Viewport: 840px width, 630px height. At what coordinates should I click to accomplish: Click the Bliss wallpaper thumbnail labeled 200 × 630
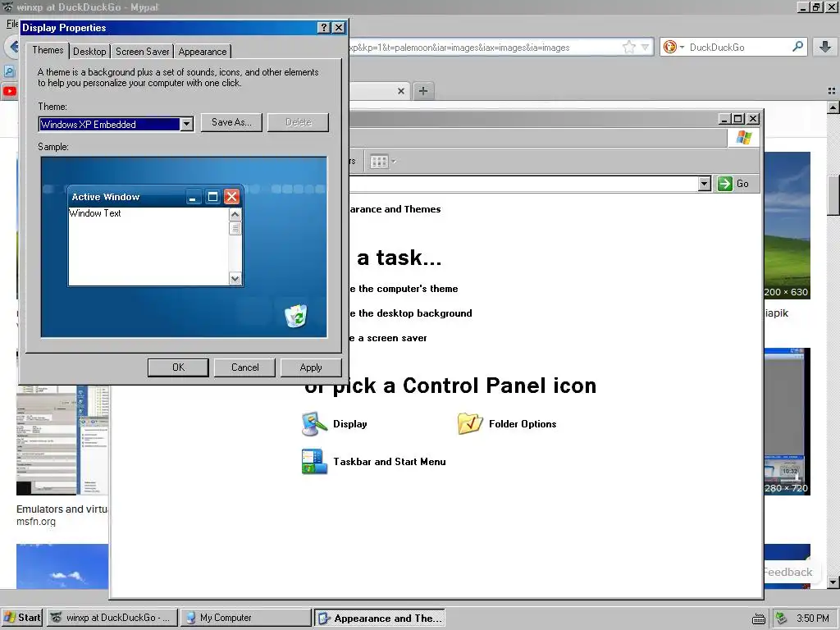point(787,226)
